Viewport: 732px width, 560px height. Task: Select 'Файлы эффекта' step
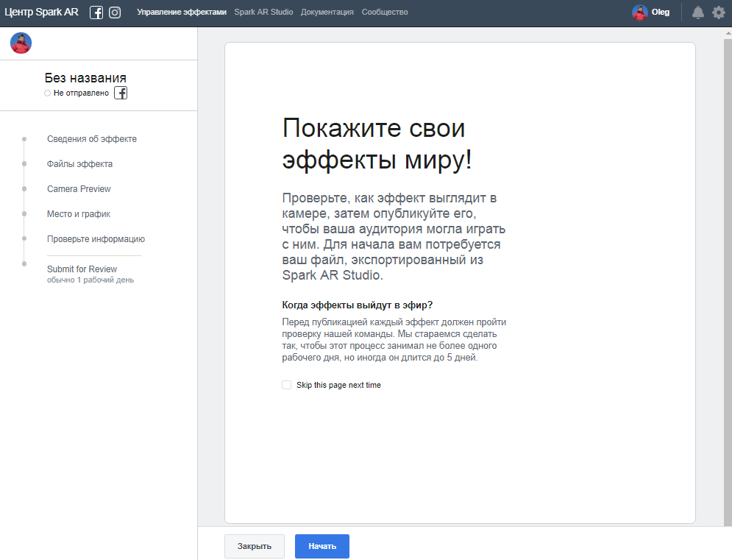tap(80, 164)
